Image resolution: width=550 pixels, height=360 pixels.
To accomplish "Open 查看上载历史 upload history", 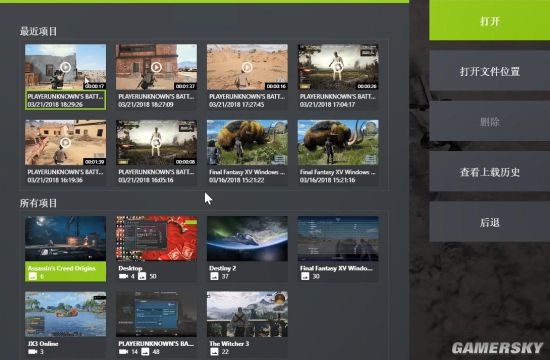I will coord(490,172).
